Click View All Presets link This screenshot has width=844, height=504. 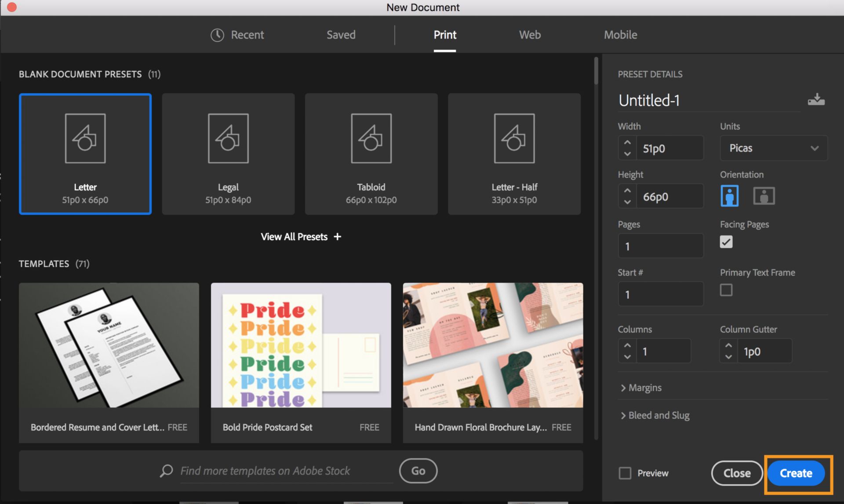(300, 236)
